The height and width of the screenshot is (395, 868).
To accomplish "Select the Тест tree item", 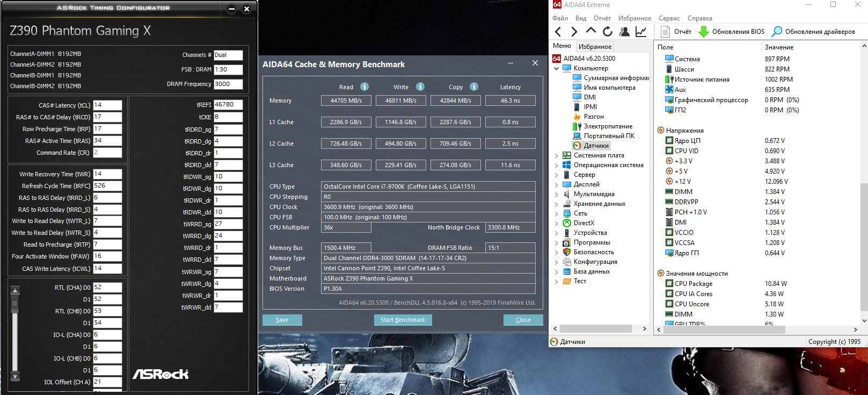I will point(574,281).
